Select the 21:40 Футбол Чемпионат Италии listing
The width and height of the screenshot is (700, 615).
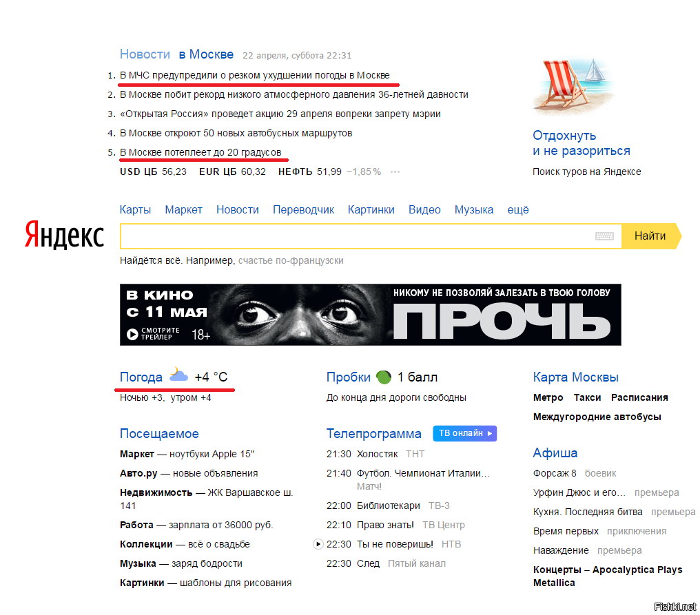pos(408,480)
